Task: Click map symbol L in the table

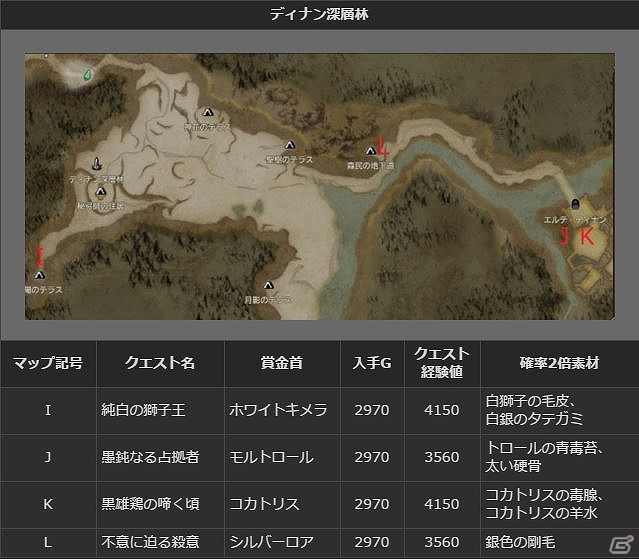Action: 48,542
